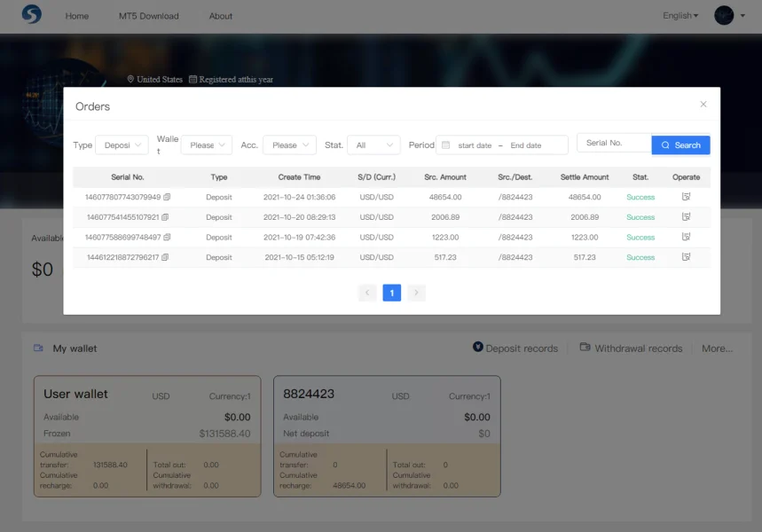
Task: Copy serial number 144612218872796217
Action: click(164, 257)
